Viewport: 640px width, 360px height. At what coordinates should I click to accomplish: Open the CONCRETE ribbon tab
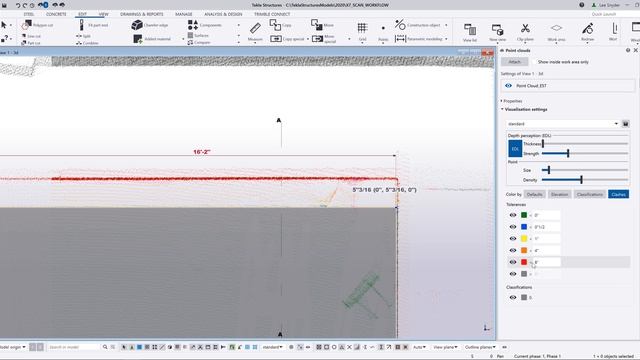click(56, 14)
